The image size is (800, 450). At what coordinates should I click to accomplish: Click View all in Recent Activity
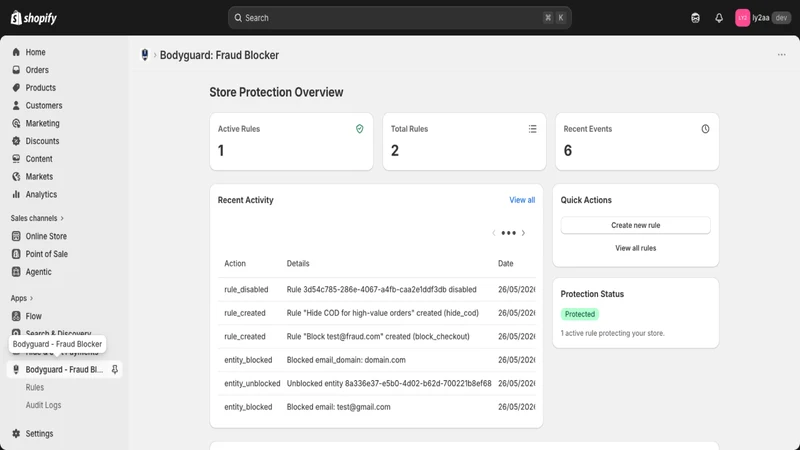522,200
